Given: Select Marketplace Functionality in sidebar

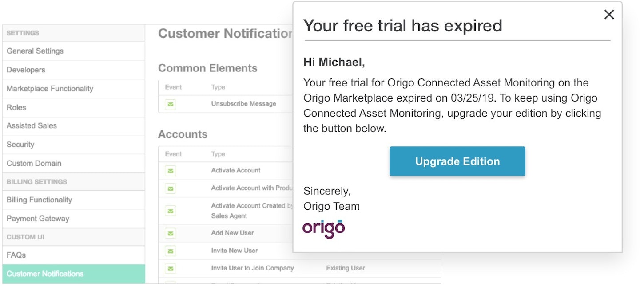Looking at the screenshot, I should tap(50, 89).
